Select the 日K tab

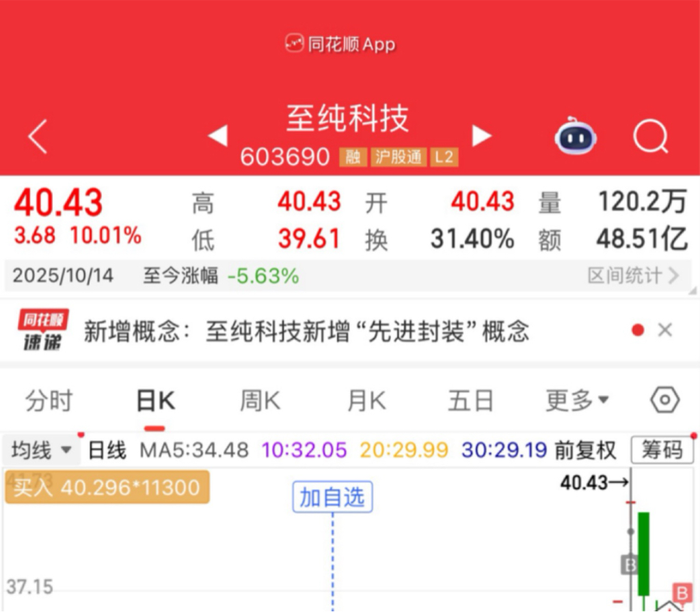coord(155,400)
